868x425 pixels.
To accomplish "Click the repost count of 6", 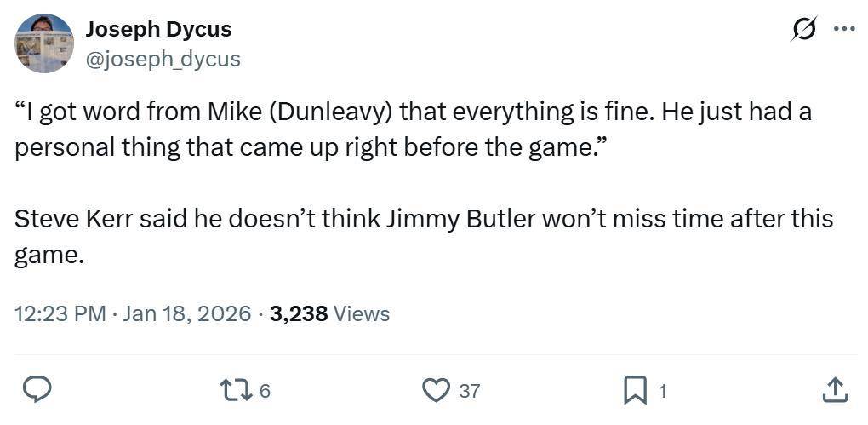I will (265, 391).
